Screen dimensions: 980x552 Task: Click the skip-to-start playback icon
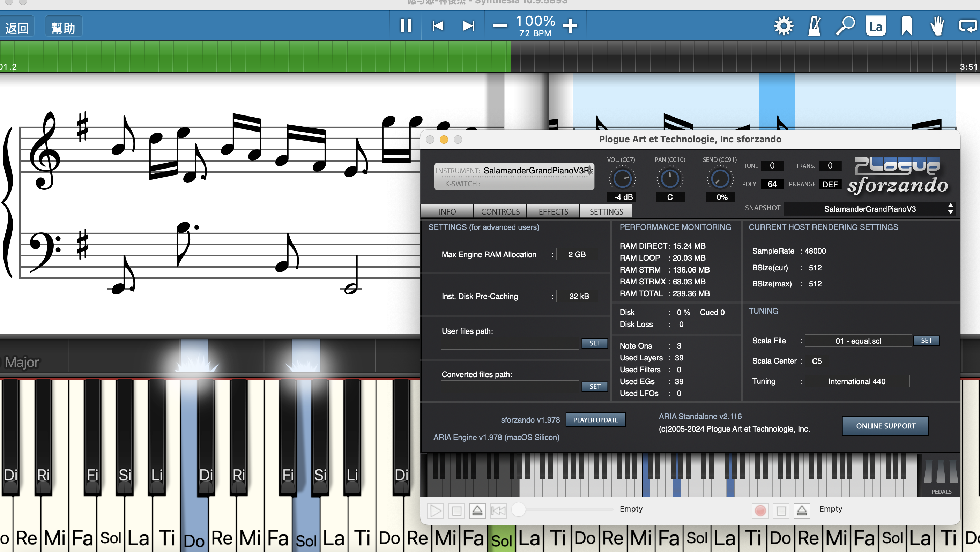438,26
